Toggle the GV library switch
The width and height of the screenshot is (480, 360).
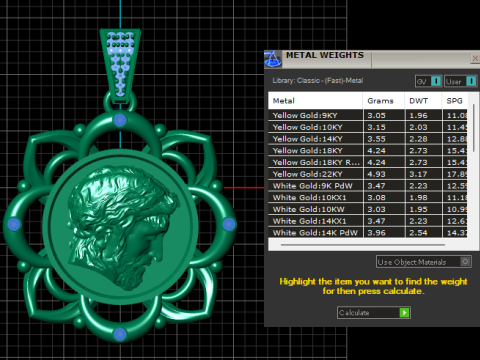pyautogui.click(x=429, y=81)
